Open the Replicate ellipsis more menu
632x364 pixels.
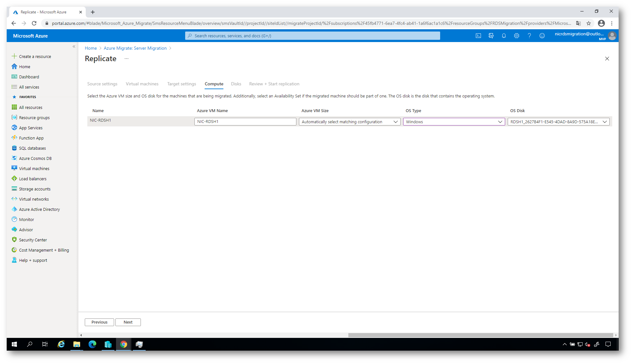click(x=127, y=59)
